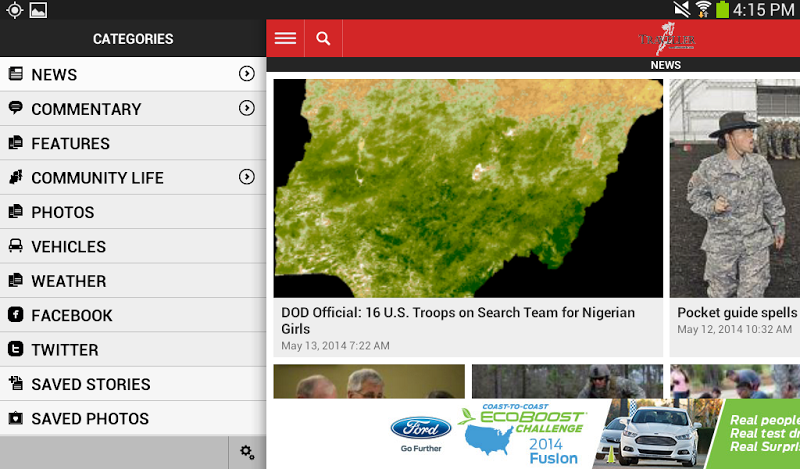Open the Photos category
Screen dimensions: 800x469
[62, 212]
